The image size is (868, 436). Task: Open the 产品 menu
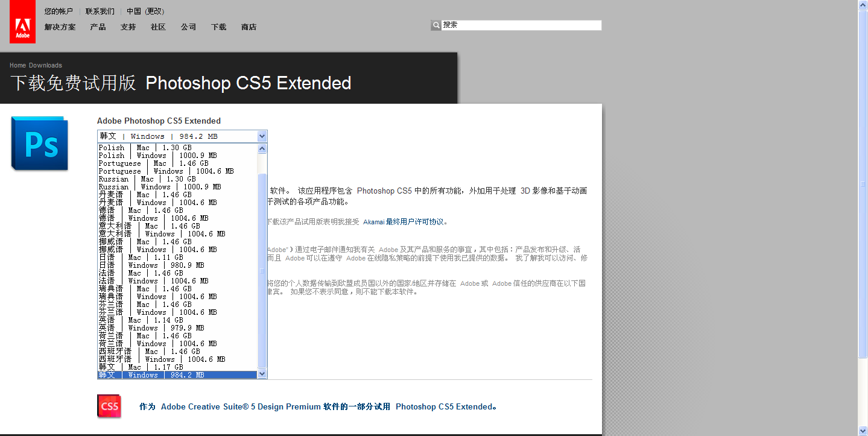pyautogui.click(x=98, y=27)
